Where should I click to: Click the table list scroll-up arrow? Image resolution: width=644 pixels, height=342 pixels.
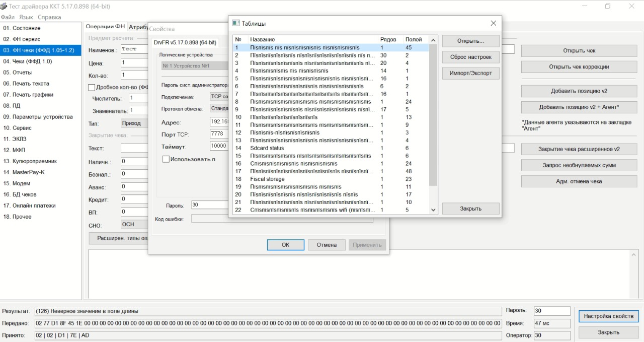(433, 40)
